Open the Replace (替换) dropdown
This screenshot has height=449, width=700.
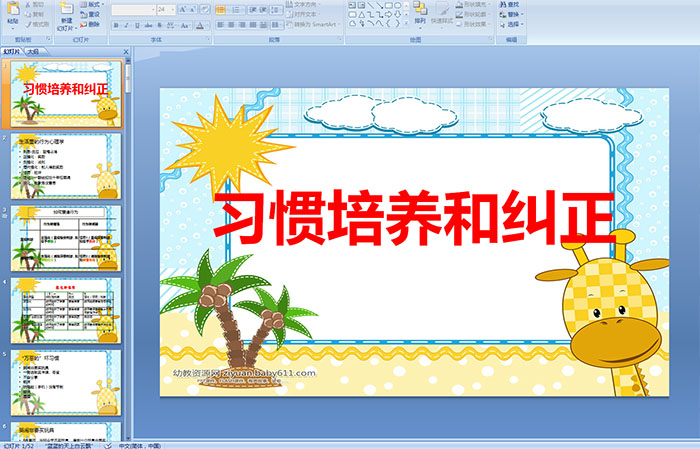(512, 14)
